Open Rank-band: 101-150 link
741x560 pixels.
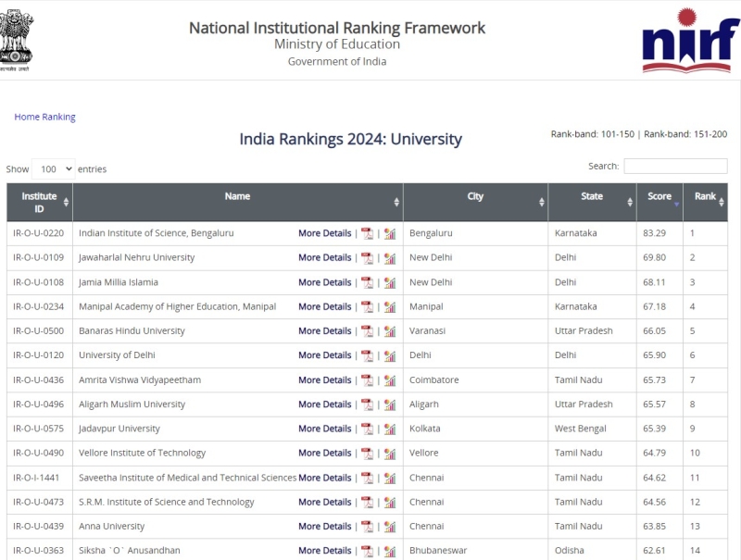pos(592,134)
